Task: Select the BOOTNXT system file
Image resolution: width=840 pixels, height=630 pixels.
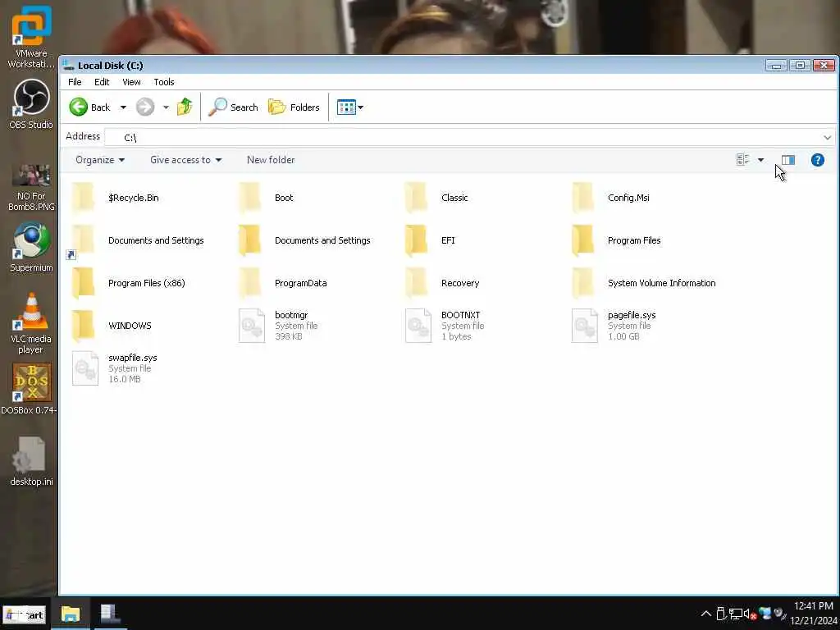Action: coord(445,326)
